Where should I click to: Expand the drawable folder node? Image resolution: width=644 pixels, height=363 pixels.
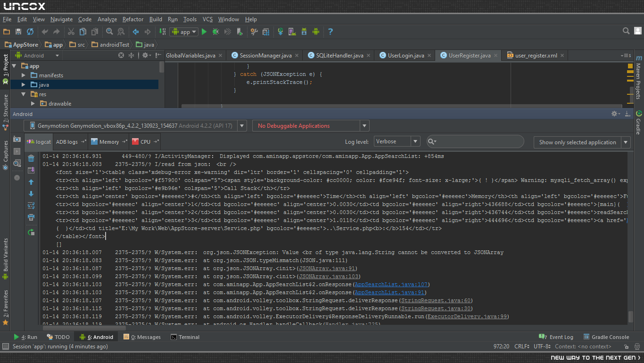(33, 104)
